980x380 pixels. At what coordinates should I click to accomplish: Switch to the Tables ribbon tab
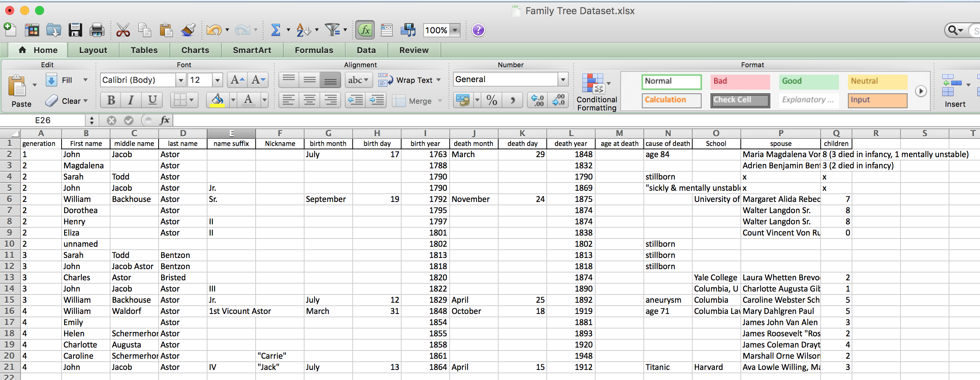point(144,50)
